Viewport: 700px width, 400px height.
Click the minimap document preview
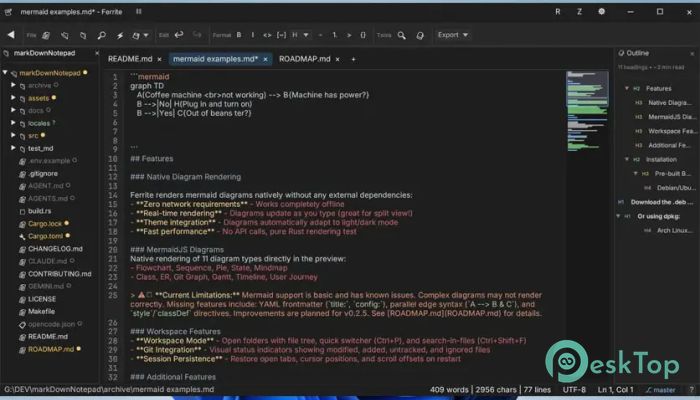coord(587,112)
